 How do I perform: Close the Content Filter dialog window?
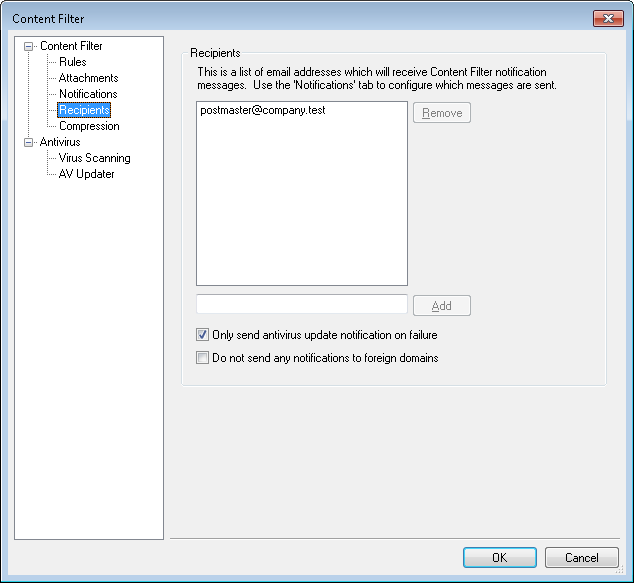click(608, 18)
